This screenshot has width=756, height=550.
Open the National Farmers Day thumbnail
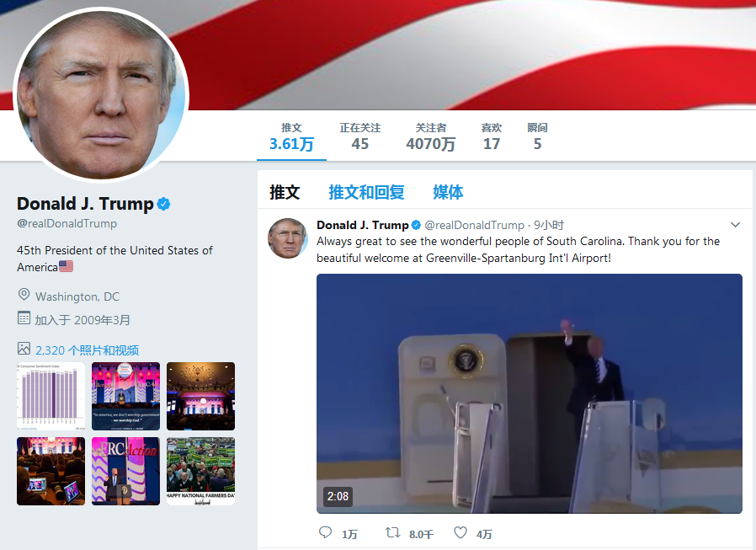coord(200,472)
